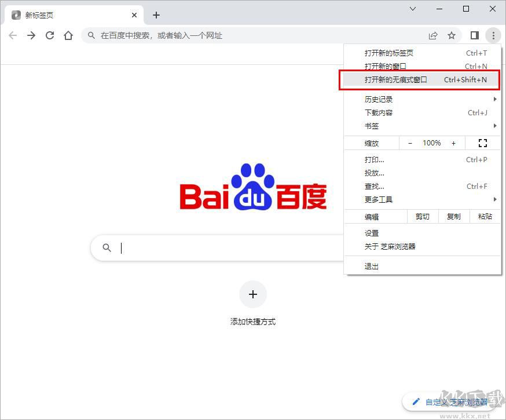
Task: Open the home page icon
Action: tap(68, 35)
